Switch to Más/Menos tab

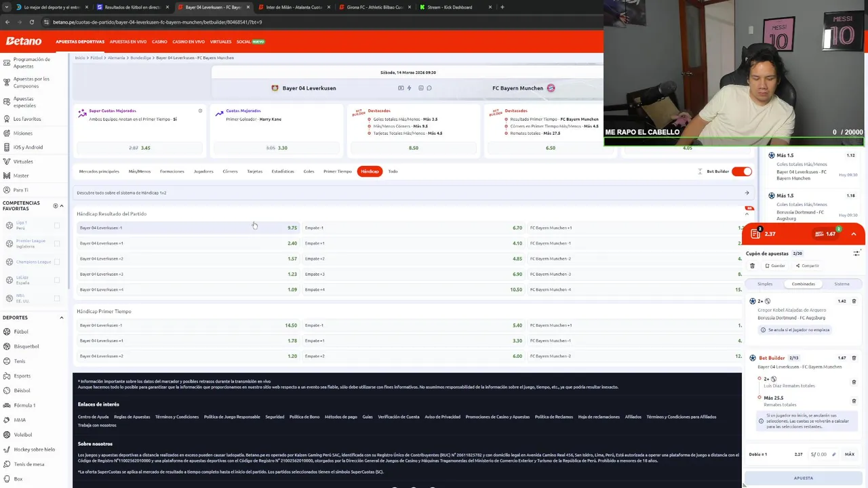tap(140, 171)
